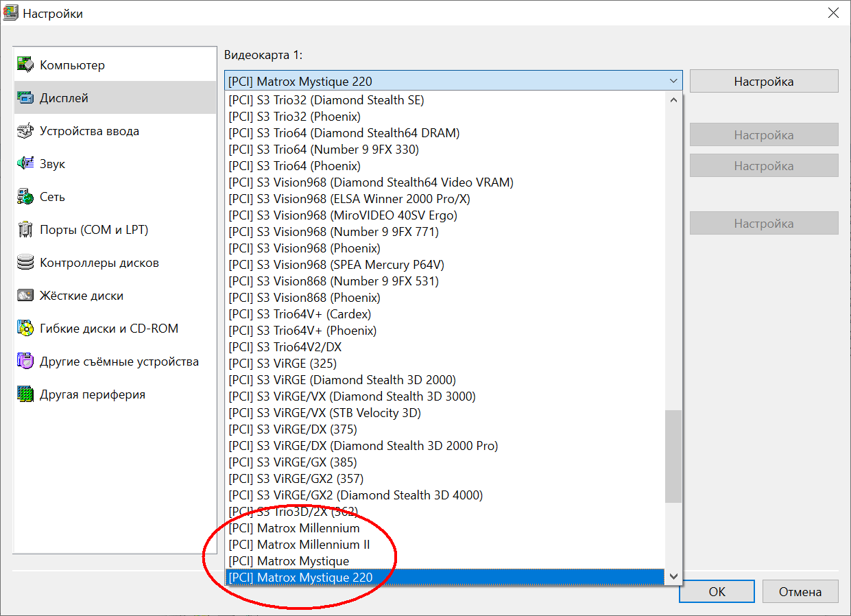Image resolution: width=851 pixels, height=616 pixels.
Task: Open the Input devices mouse icon
Action: (x=25, y=131)
